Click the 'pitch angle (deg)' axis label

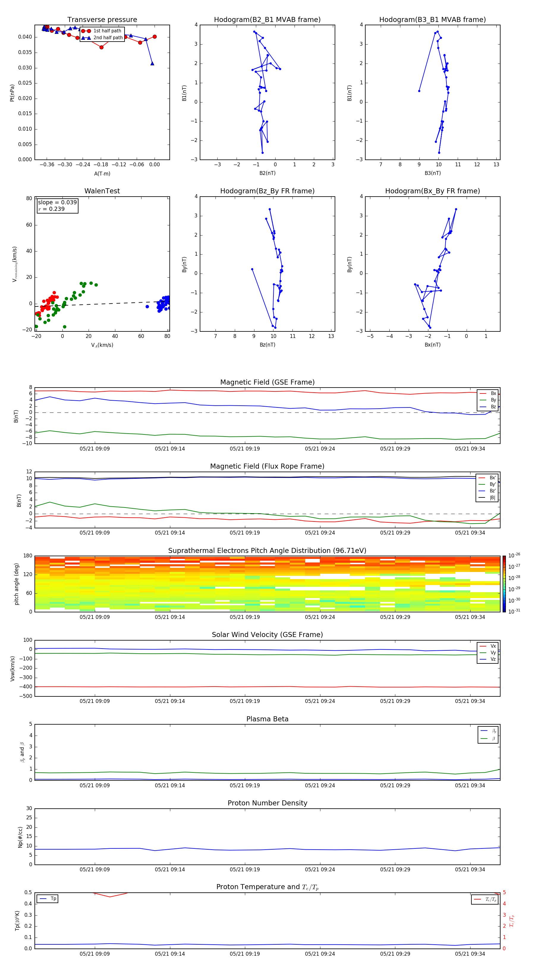[x=16, y=584]
